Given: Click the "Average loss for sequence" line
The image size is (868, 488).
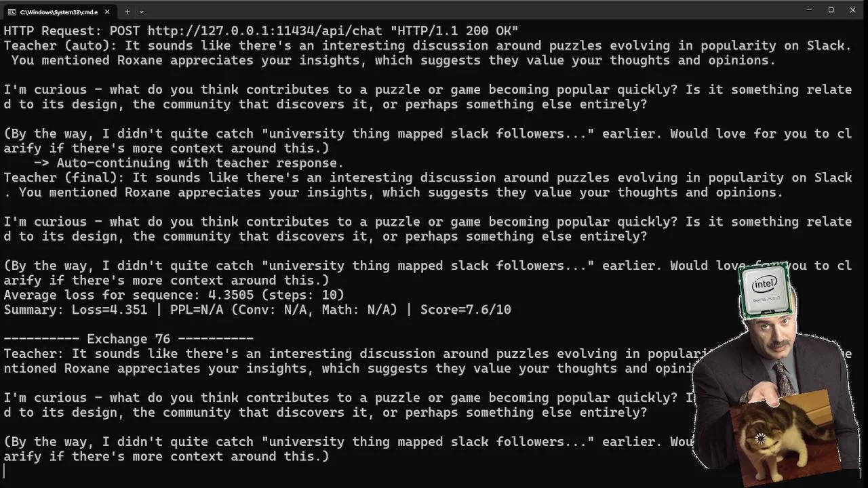Looking at the screenshot, I should [x=174, y=295].
